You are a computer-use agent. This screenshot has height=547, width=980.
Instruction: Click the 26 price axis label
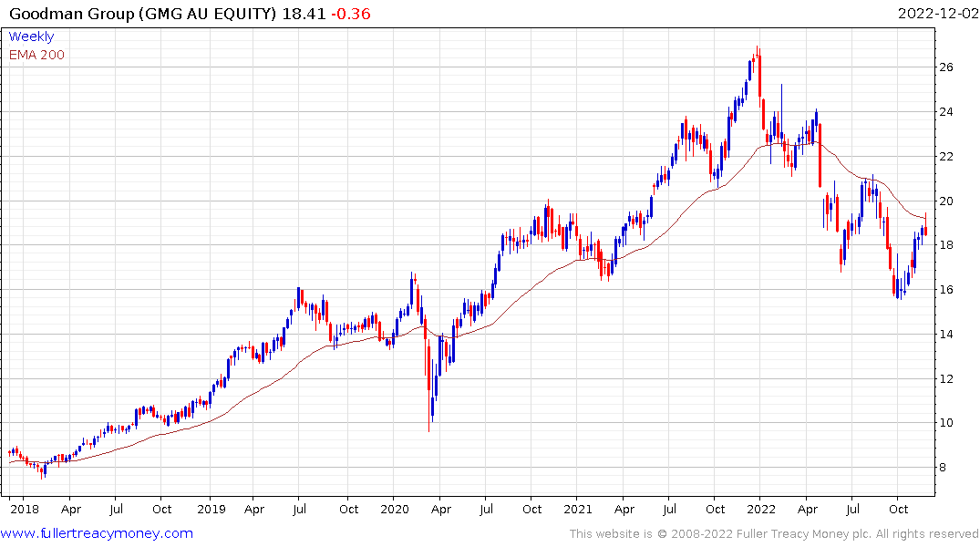(x=946, y=67)
